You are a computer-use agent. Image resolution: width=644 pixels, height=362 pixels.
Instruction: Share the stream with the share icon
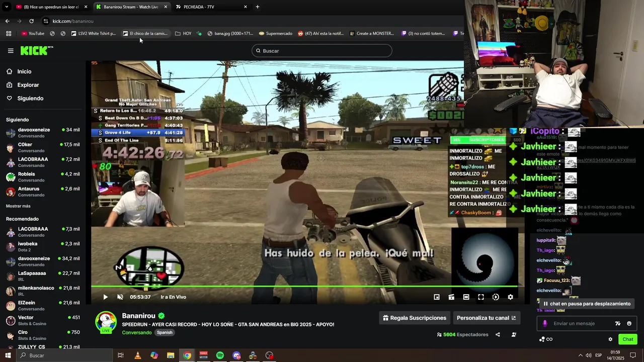[498, 334]
